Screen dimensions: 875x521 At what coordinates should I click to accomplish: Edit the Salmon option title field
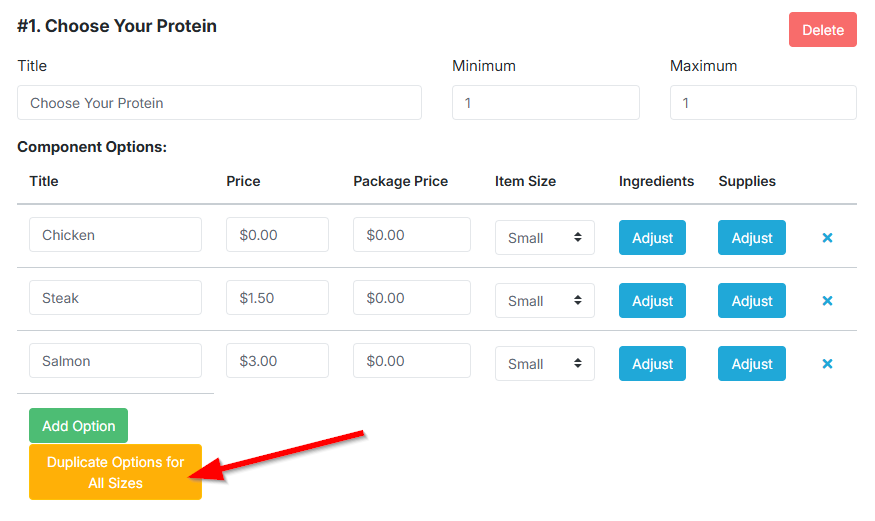(x=116, y=361)
